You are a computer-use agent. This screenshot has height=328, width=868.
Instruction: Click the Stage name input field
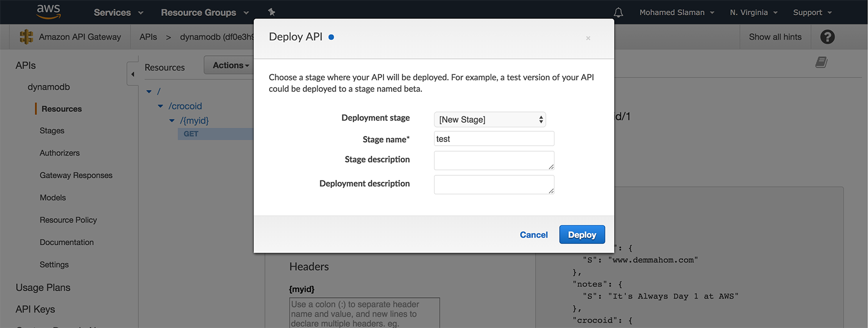(x=494, y=139)
